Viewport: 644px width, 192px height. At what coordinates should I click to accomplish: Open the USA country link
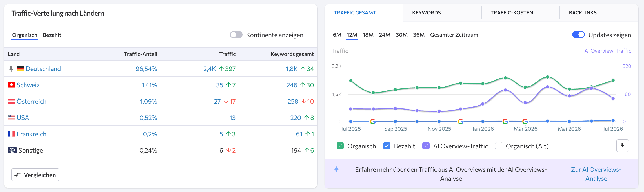tap(23, 118)
